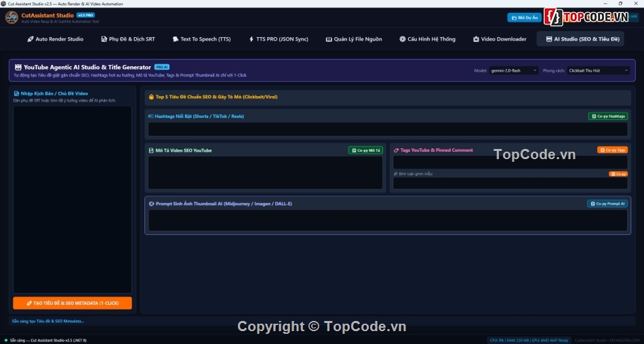
Task: Click the document icon beside Phụ Đề & Dịch SRT
Action: point(104,39)
